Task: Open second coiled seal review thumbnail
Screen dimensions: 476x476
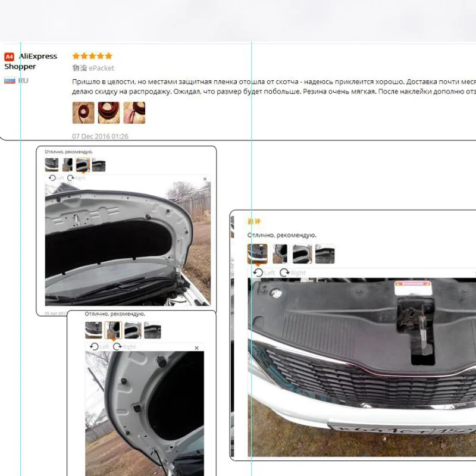Action: click(109, 113)
